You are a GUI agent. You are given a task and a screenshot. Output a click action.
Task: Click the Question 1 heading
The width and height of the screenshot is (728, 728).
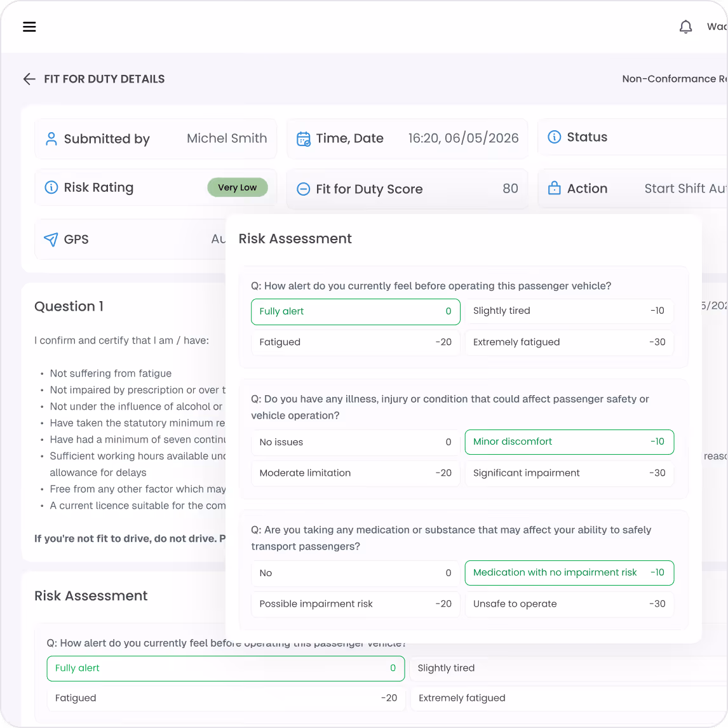(69, 306)
